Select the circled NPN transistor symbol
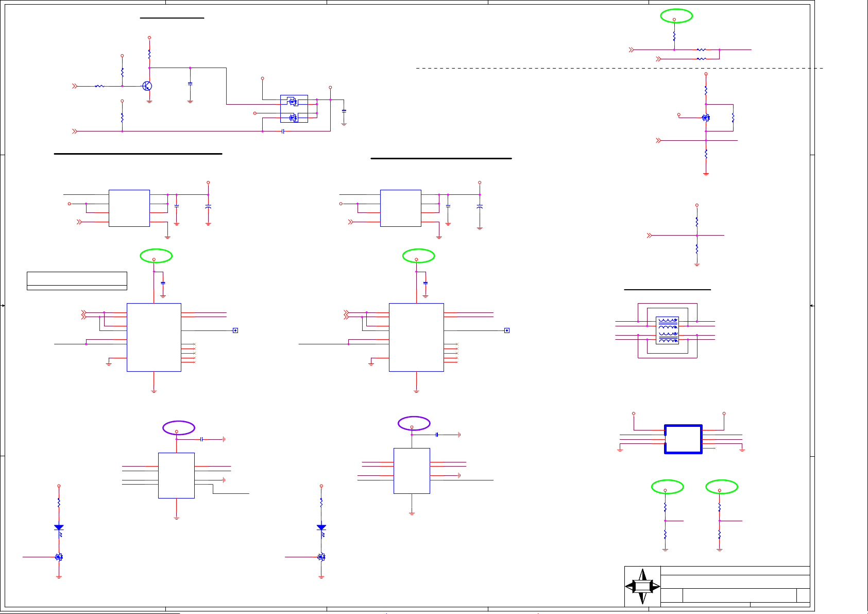Viewport: 868px width, 614px height. click(x=147, y=86)
